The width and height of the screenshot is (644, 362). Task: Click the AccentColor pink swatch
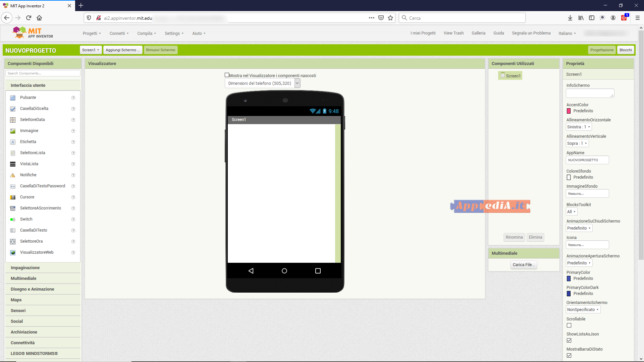pyautogui.click(x=569, y=111)
